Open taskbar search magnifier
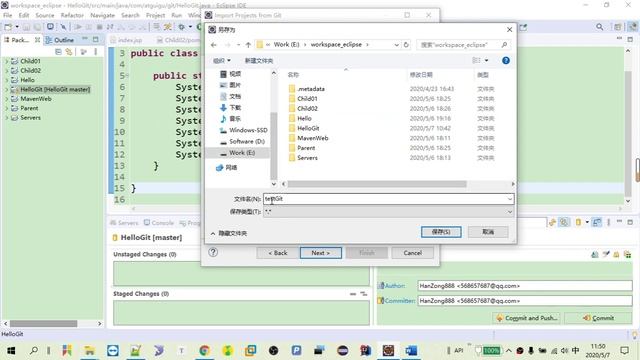 (34, 350)
